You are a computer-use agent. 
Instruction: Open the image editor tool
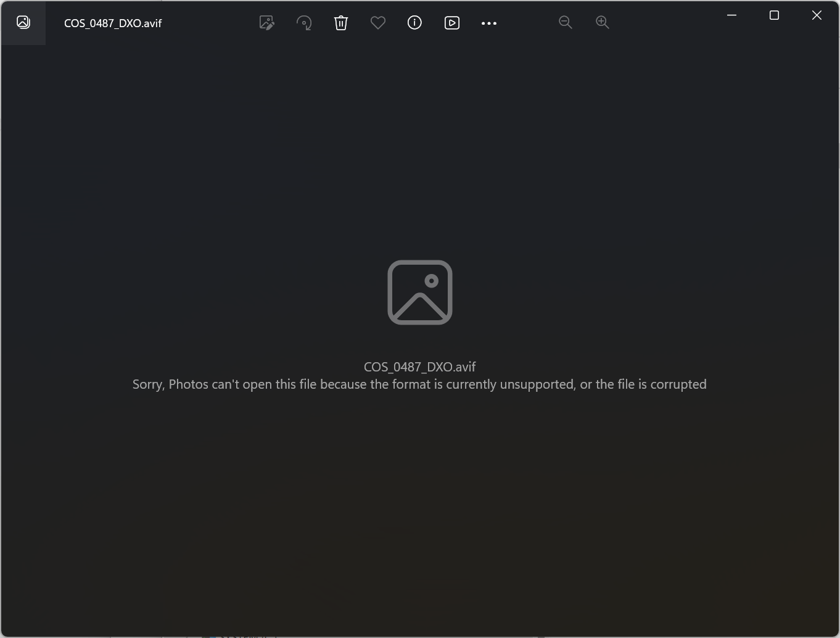(x=266, y=23)
